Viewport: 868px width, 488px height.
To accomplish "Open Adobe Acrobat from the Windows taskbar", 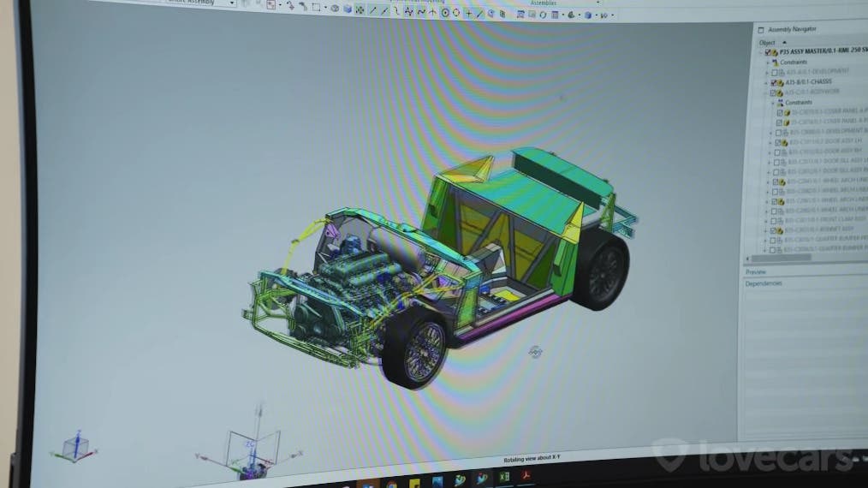I will tap(526, 475).
